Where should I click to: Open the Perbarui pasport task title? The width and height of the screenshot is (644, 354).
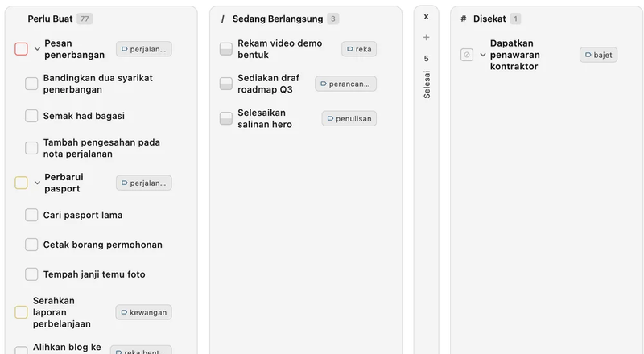[x=64, y=183]
